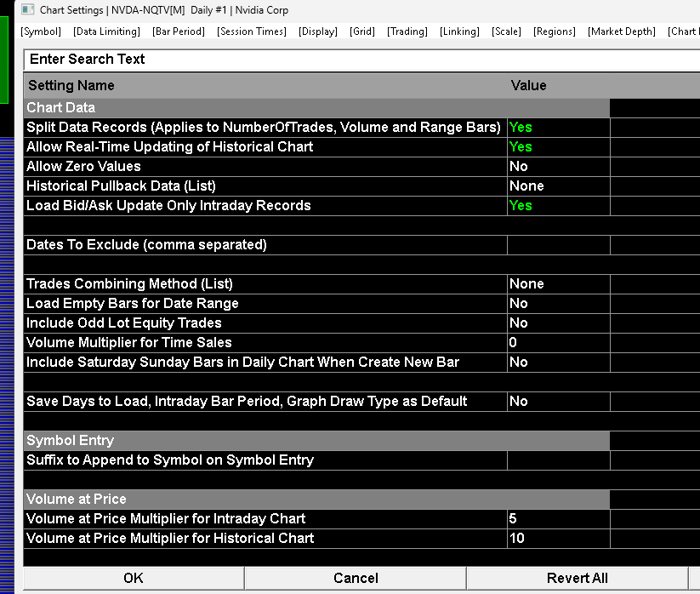Go to the [Session Times] tab
The width and height of the screenshot is (700, 594).
[252, 31]
